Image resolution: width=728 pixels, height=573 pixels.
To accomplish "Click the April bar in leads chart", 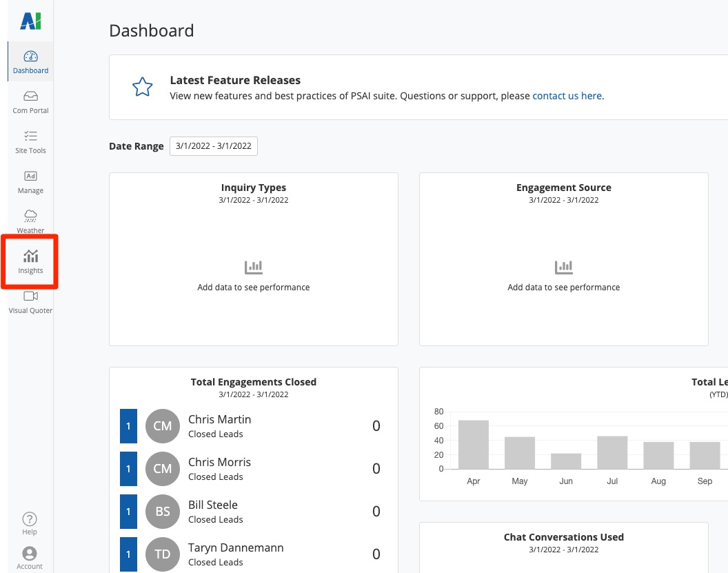I will point(473,444).
